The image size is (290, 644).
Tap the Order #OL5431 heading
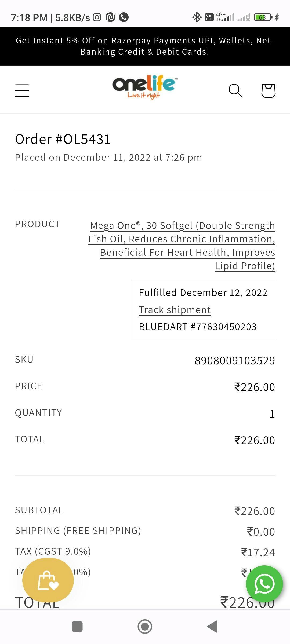point(63,139)
